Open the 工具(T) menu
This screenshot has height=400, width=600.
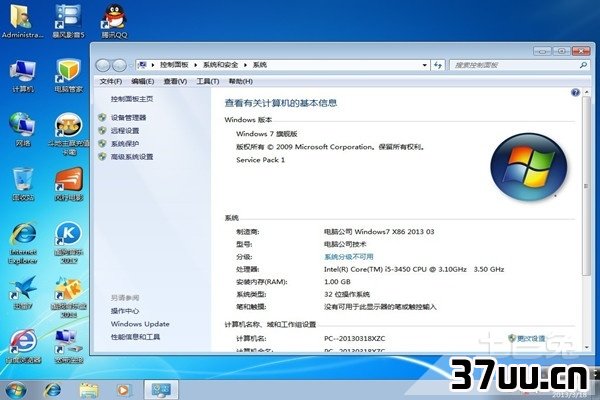pyautogui.click(x=208, y=81)
